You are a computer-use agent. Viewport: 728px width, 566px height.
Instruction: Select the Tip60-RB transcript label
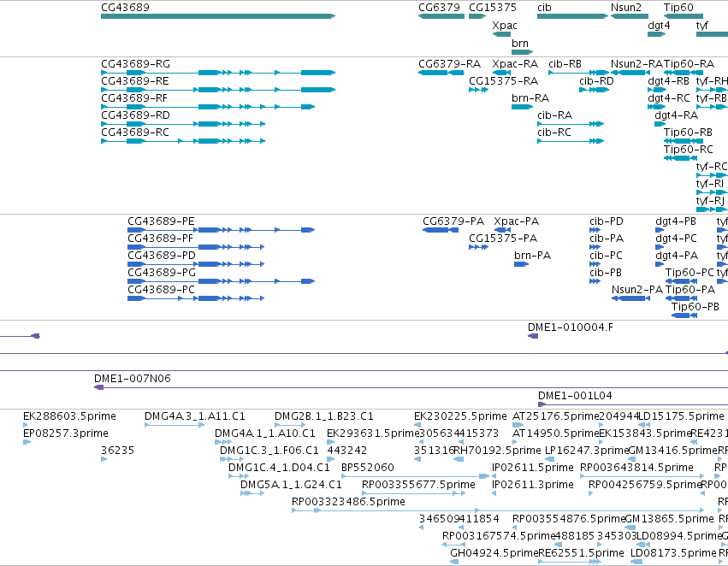[x=688, y=133]
